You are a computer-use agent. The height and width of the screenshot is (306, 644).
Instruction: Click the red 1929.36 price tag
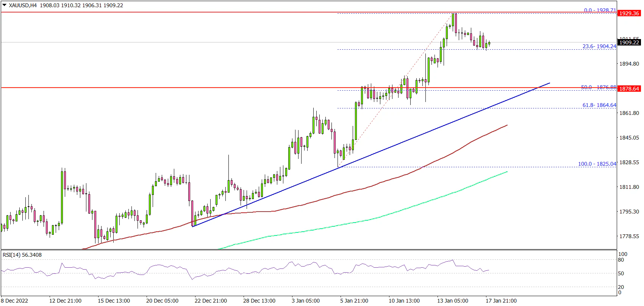629,13
